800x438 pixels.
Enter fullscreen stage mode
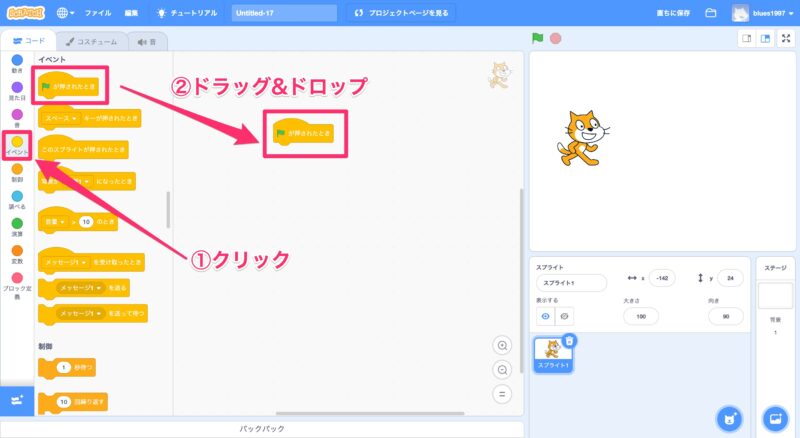tap(785, 38)
